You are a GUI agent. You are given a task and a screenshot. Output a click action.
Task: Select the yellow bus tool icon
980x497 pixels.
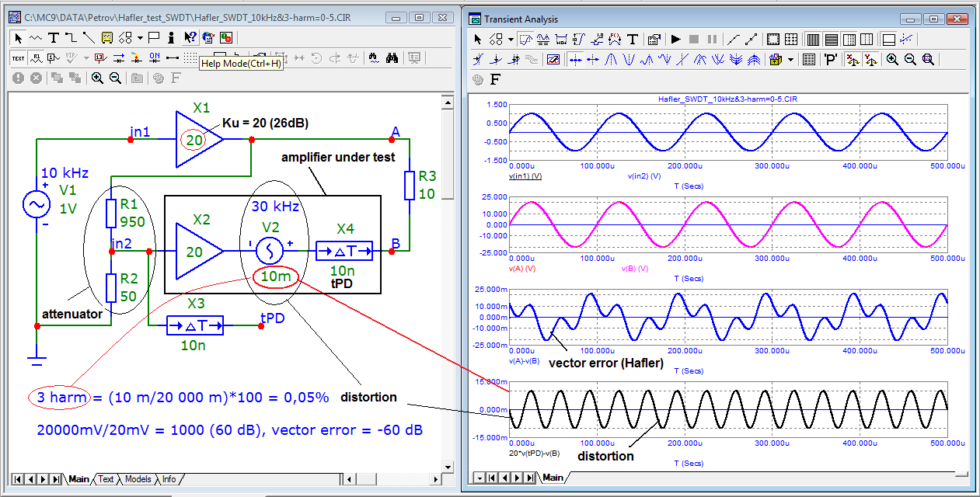point(107,37)
